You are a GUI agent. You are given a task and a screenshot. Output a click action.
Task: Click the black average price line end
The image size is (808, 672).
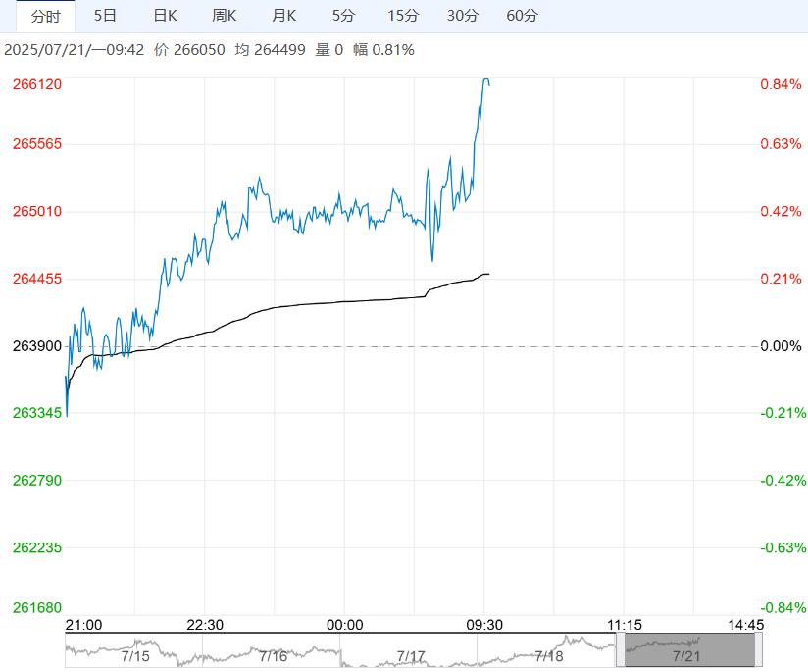487,274
